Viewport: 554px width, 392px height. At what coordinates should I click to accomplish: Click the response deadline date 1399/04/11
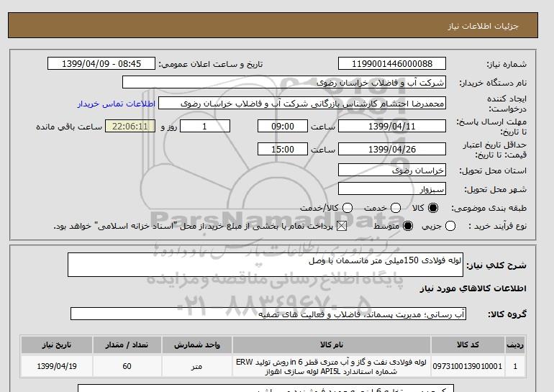[392, 126]
